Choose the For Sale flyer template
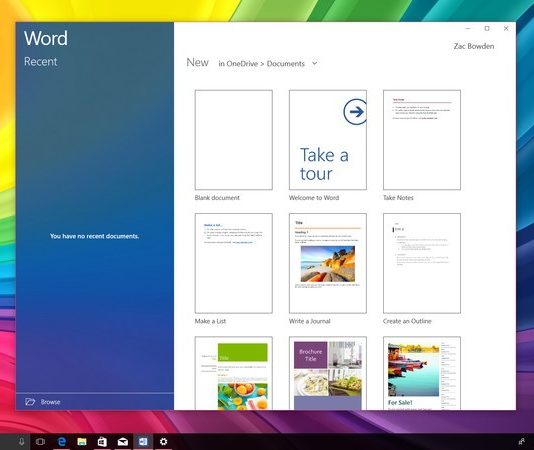Image resolution: width=534 pixels, height=450 pixels. point(422,373)
